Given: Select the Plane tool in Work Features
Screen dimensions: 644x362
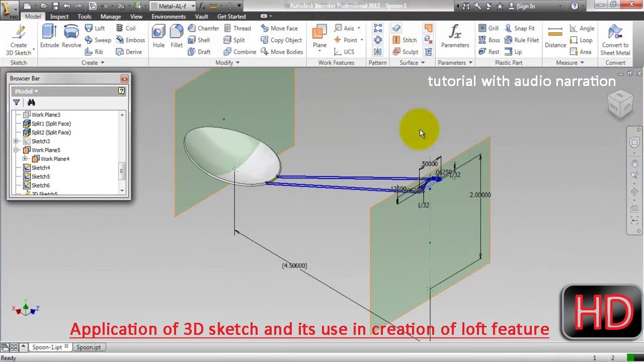Looking at the screenshot, I should click(319, 35).
